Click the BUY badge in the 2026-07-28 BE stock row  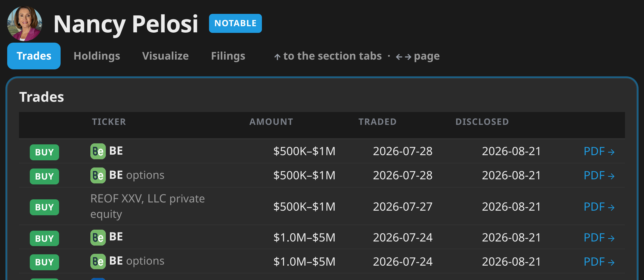pos(44,152)
